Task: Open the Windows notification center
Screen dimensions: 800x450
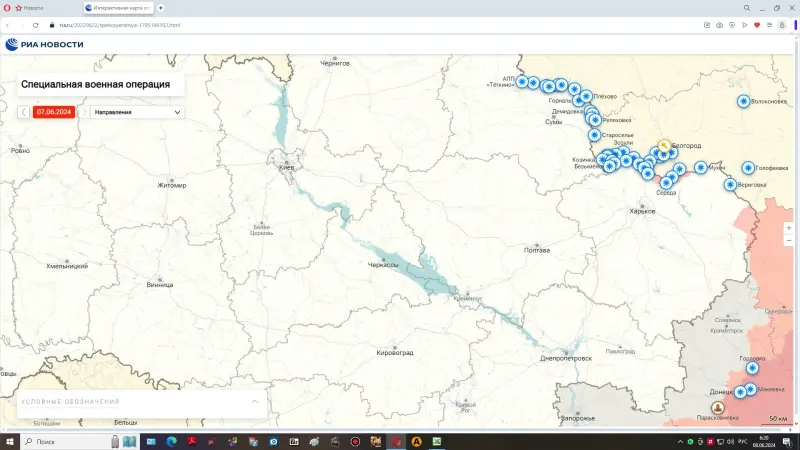Action: point(787,442)
